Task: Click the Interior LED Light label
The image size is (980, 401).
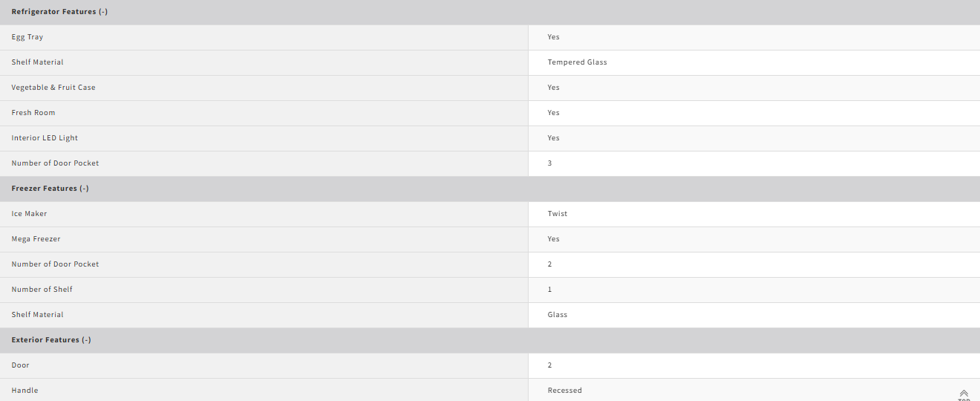Action: 45,138
